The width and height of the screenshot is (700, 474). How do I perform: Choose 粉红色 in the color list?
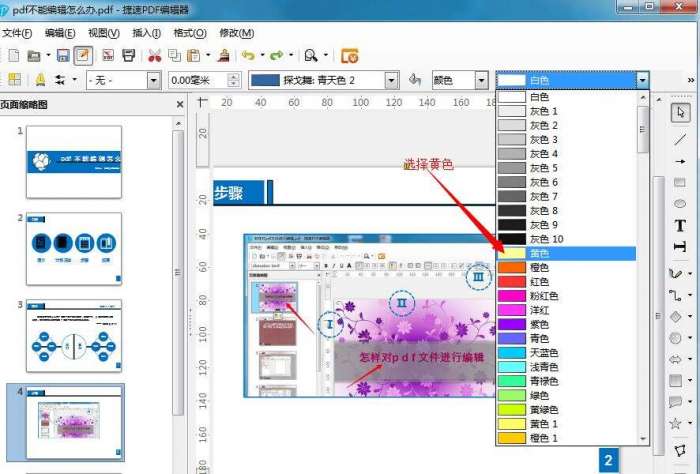pos(566,296)
